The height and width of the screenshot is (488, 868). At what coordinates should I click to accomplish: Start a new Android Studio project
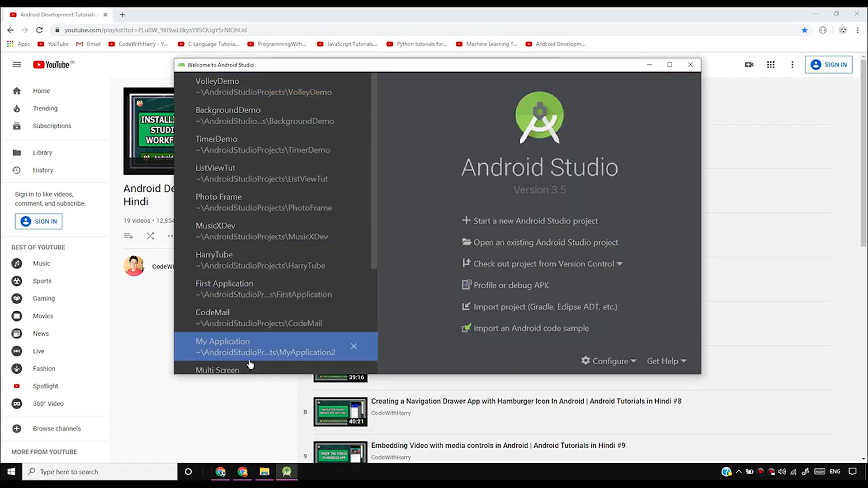530,221
